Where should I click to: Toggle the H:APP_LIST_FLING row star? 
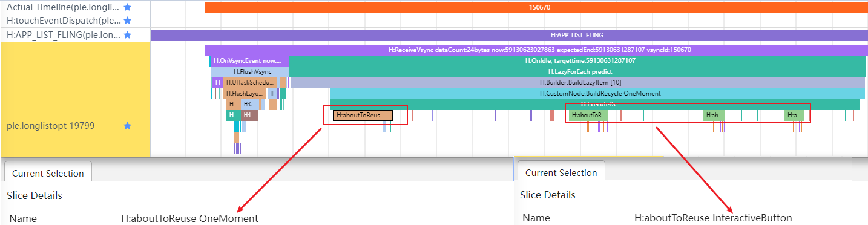point(127,35)
